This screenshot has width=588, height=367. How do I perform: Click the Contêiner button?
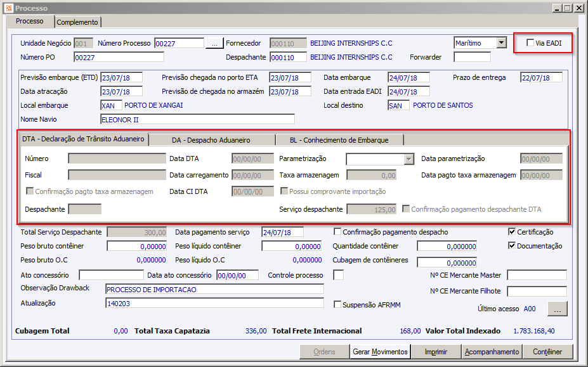click(547, 352)
